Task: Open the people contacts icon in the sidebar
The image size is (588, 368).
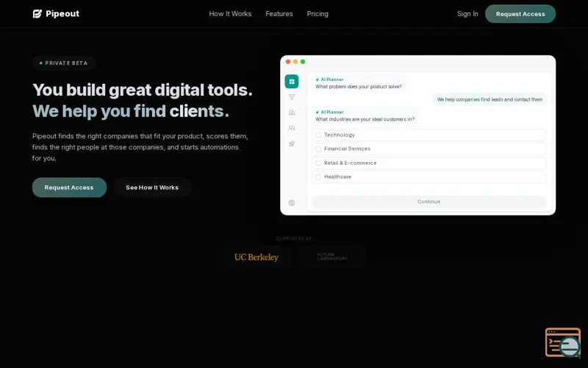Action: tap(292, 128)
